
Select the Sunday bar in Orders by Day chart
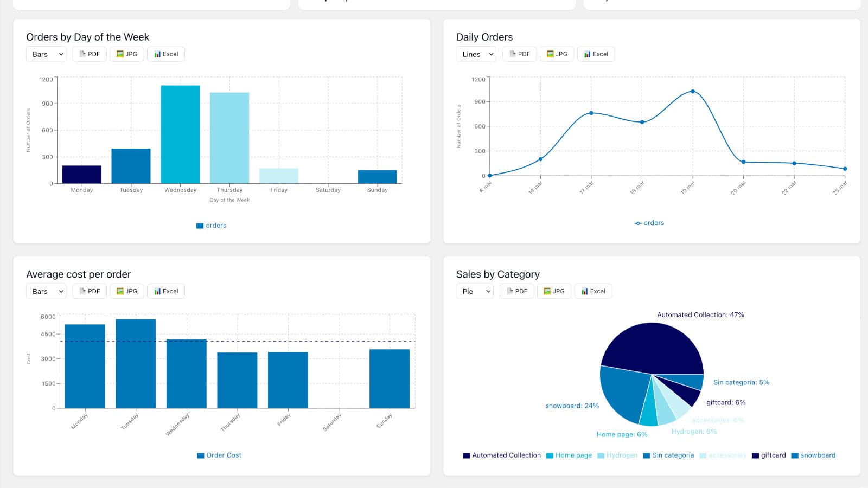click(x=377, y=177)
